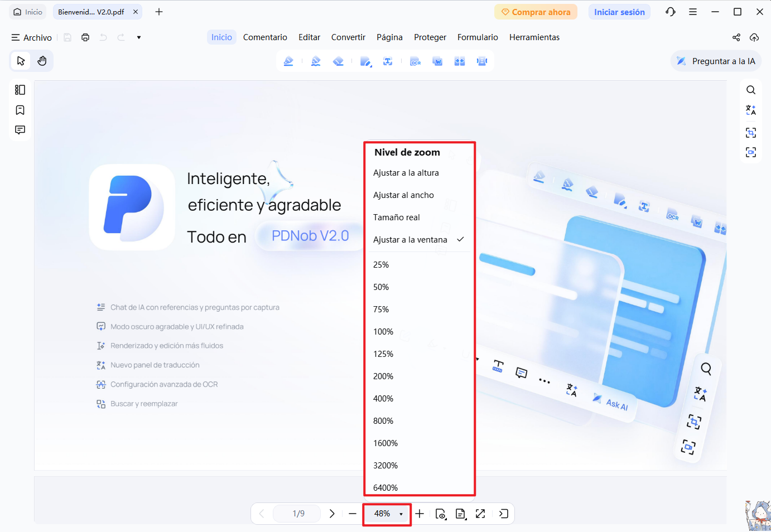
Task: Click the cloud upload icon
Action: click(754, 37)
